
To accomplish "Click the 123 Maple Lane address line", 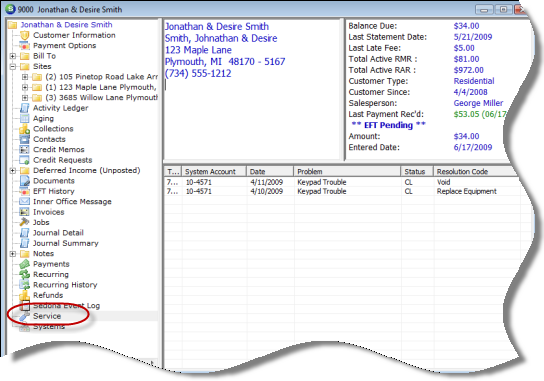I will click(198, 50).
